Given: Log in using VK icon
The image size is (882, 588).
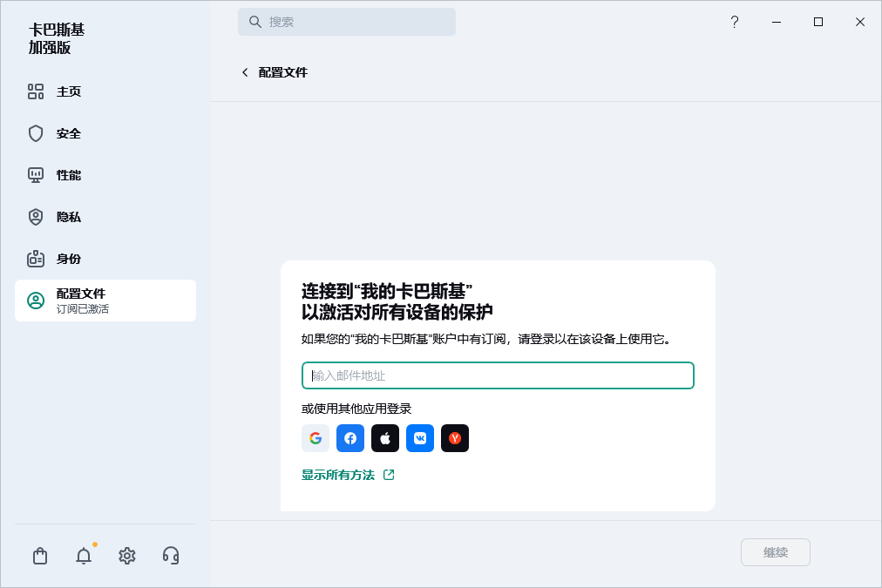Looking at the screenshot, I should 420,438.
